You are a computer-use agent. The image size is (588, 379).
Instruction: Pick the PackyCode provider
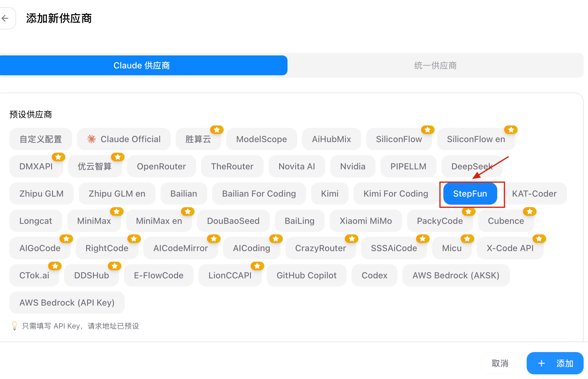click(x=440, y=221)
